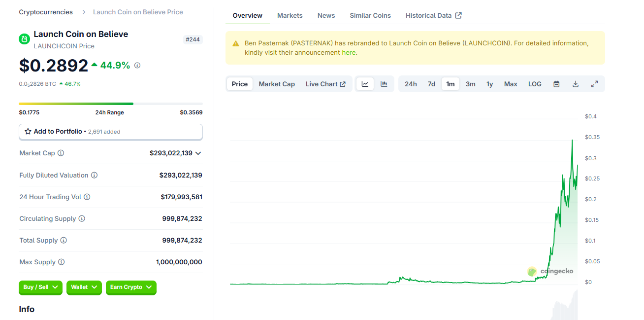
Task: Click 'Launch Coin on Believe Price' breadcrumb
Action: click(x=138, y=12)
